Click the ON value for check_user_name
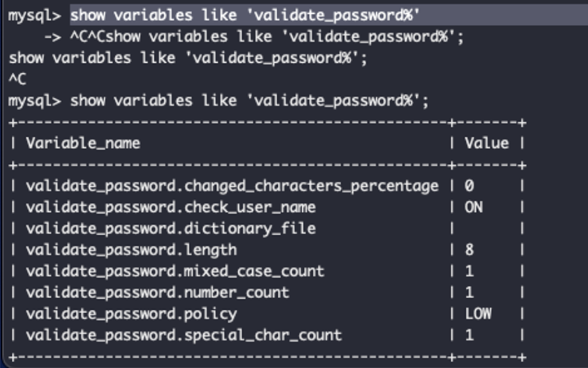Image resolution: width=588 pixels, height=368 pixels. pos(474,207)
